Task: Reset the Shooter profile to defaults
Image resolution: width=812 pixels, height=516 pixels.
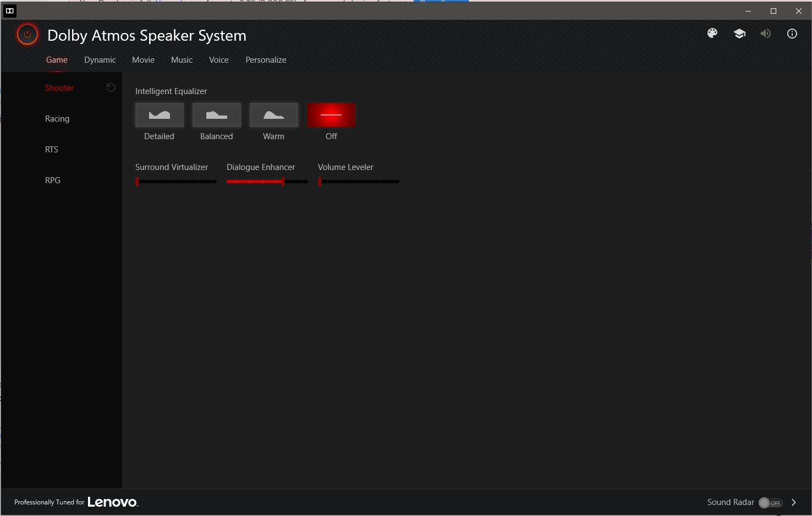Action: point(111,87)
